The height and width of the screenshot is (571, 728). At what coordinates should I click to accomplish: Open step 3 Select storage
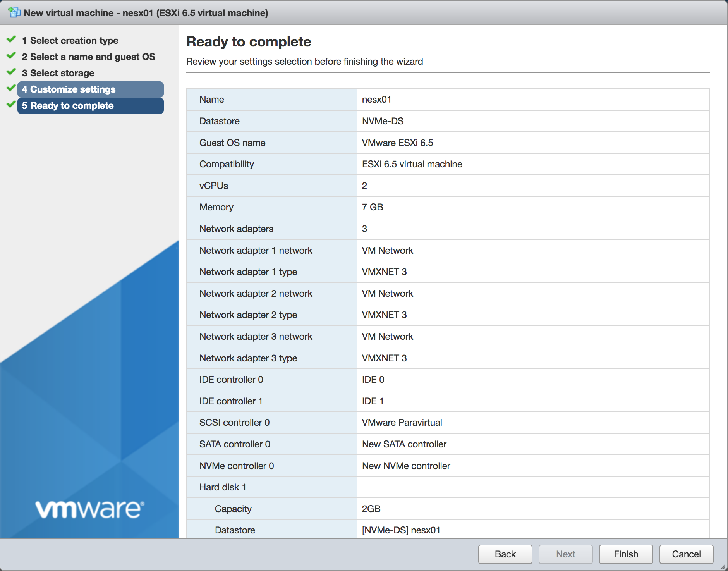click(58, 73)
